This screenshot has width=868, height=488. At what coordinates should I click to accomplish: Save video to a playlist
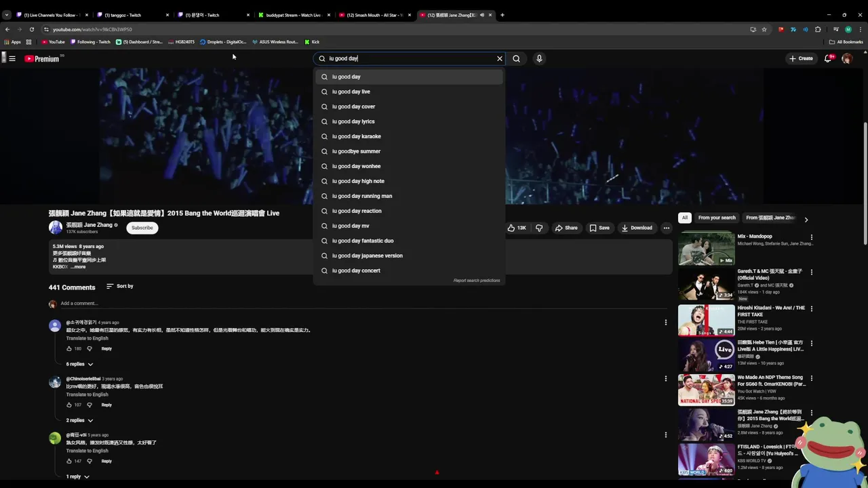599,228
